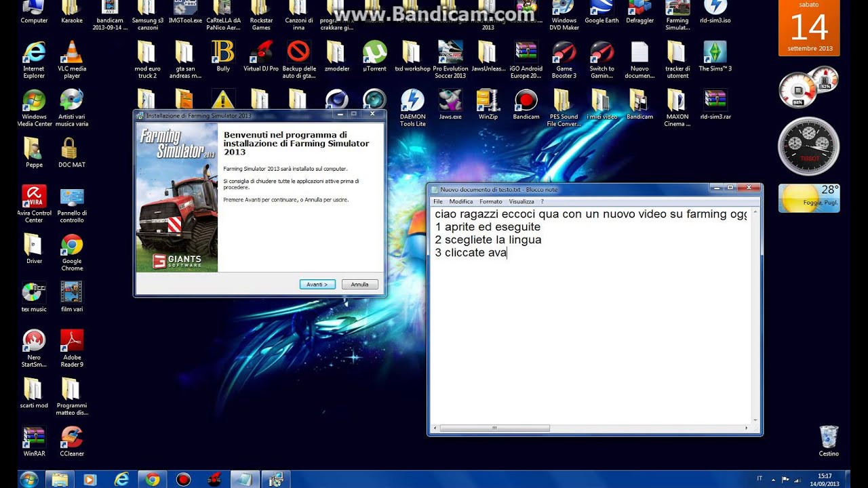Select Jaws.exe desktop icon
Image resolution: width=868 pixels, height=488 pixels.
pyautogui.click(x=450, y=104)
